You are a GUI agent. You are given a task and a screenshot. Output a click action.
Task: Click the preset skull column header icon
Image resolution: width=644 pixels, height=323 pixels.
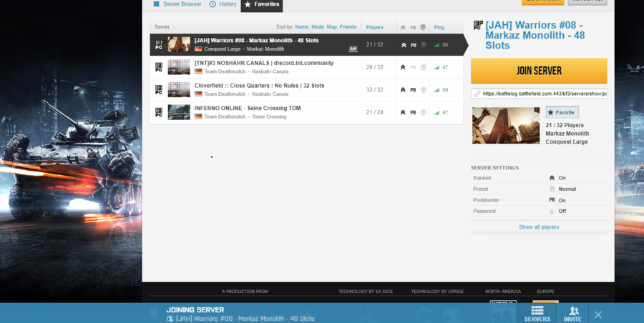point(423,27)
